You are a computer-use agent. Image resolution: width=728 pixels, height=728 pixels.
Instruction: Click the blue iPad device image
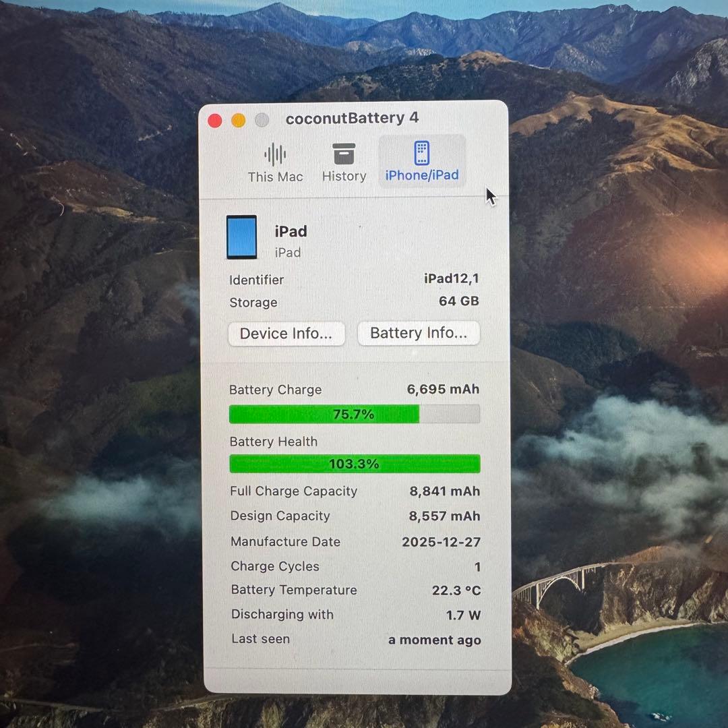point(241,238)
